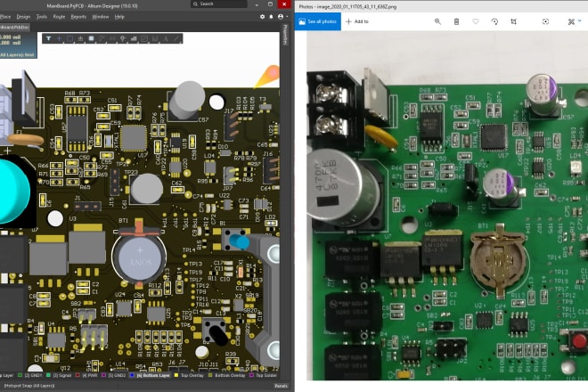Open Altium notifications bell icon

271,17
